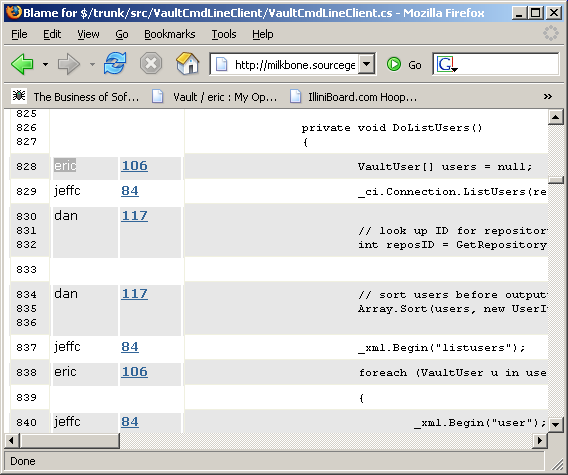
Task: Show more bookmarks via chevron
Action: coord(547,96)
